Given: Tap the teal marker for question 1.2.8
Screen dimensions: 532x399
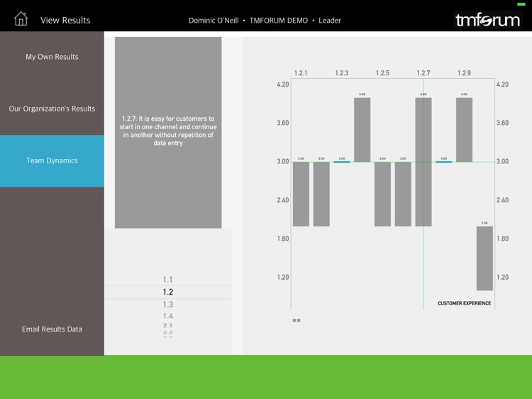Looking at the screenshot, I should [x=444, y=162].
